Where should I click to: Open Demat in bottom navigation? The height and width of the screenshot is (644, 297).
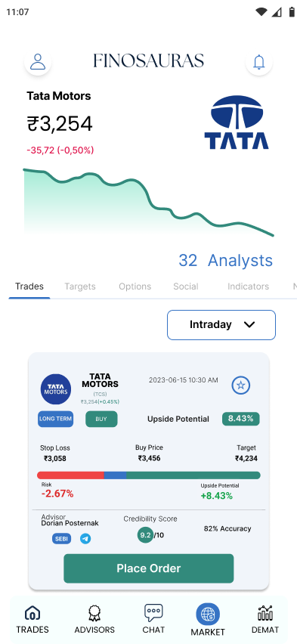coord(265,620)
